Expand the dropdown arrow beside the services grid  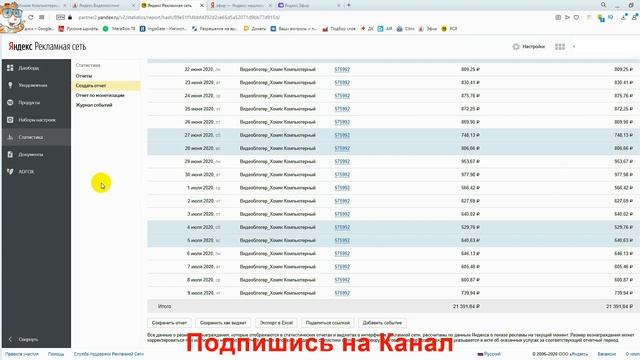tap(574, 47)
